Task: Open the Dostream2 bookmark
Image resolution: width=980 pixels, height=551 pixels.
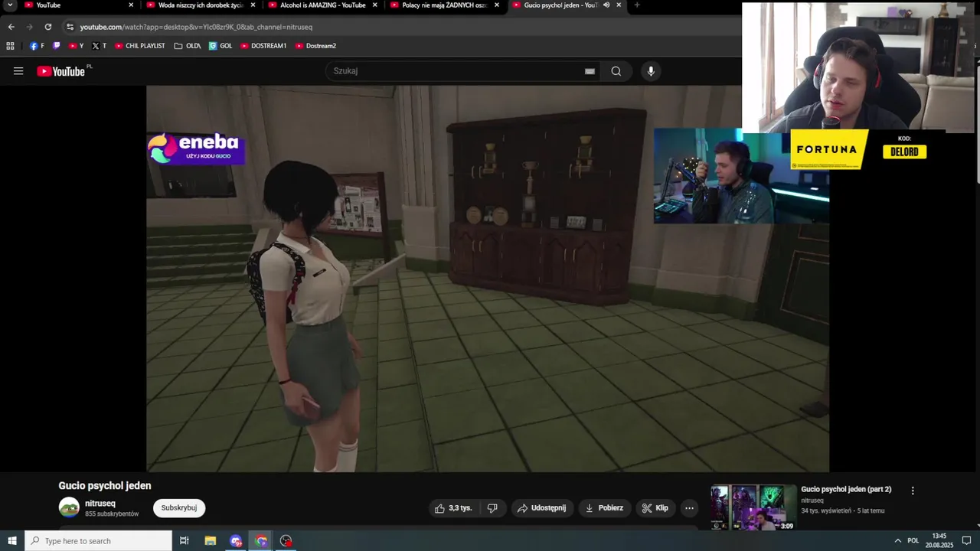Action: point(316,46)
